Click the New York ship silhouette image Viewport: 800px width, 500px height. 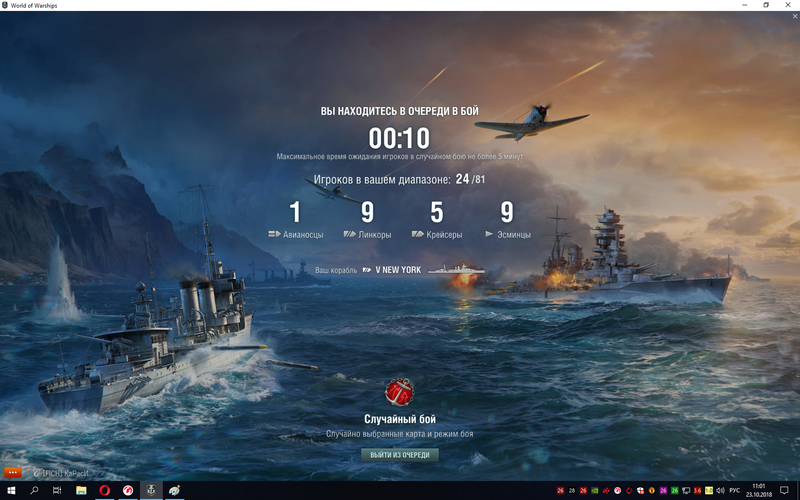pos(456,269)
